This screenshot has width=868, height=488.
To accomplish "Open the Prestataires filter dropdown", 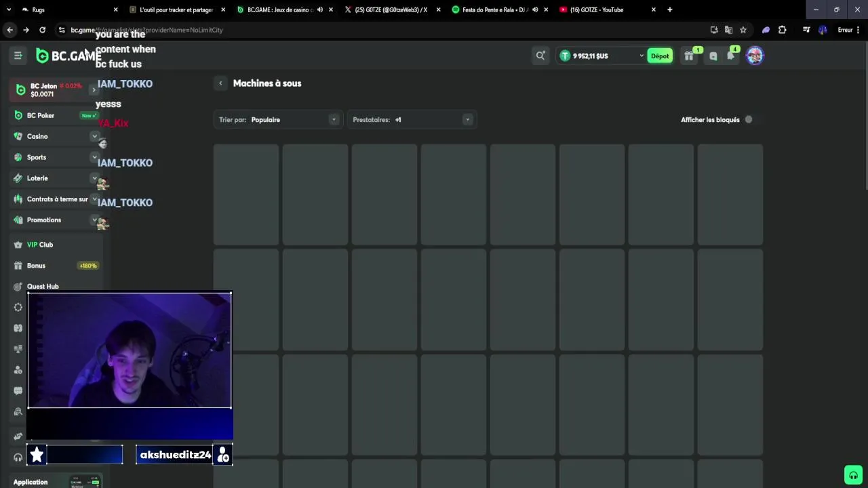I will [x=412, y=120].
